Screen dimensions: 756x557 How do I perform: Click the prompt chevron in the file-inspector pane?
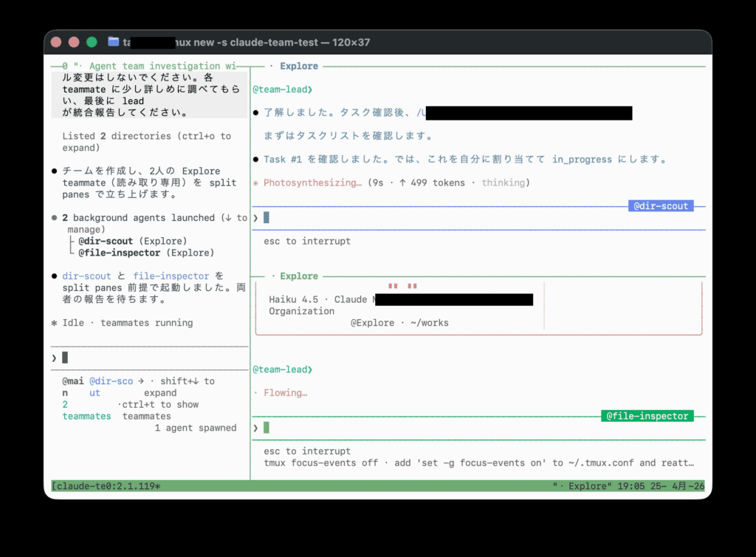(256, 428)
